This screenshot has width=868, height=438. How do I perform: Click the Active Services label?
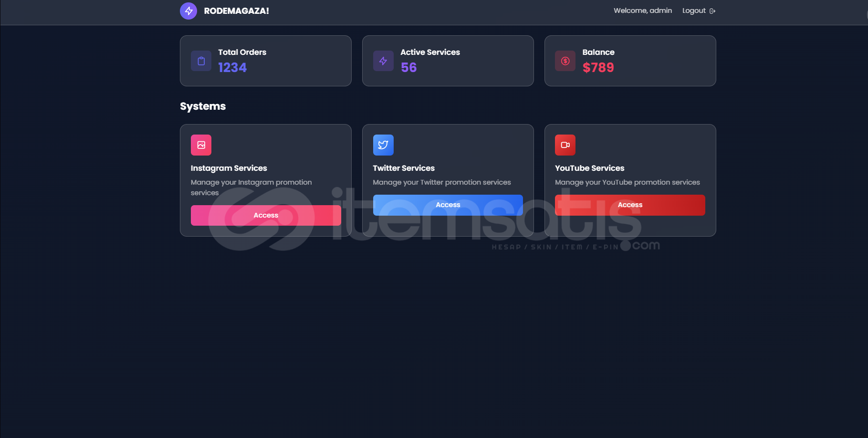tap(430, 52)
